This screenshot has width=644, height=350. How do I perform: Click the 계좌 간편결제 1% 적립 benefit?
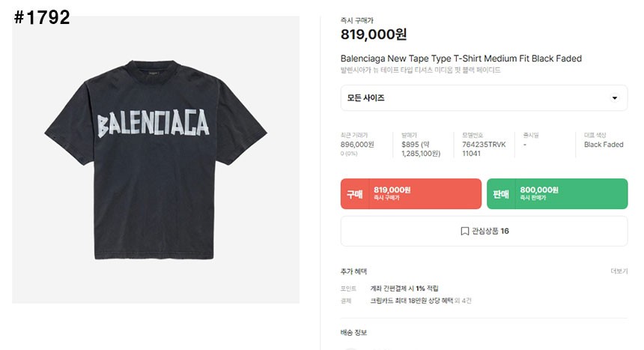(404, 289)
